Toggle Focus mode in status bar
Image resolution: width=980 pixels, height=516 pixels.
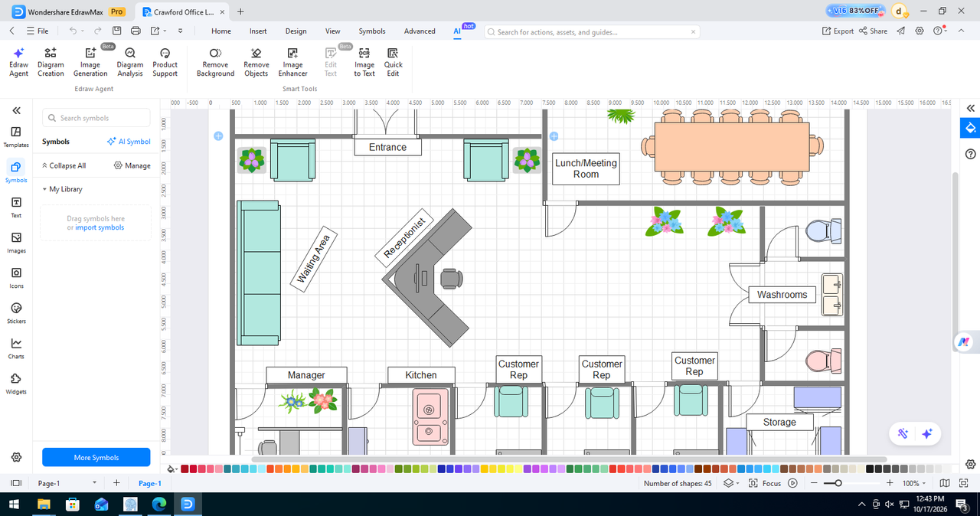(x=766, y=483)
